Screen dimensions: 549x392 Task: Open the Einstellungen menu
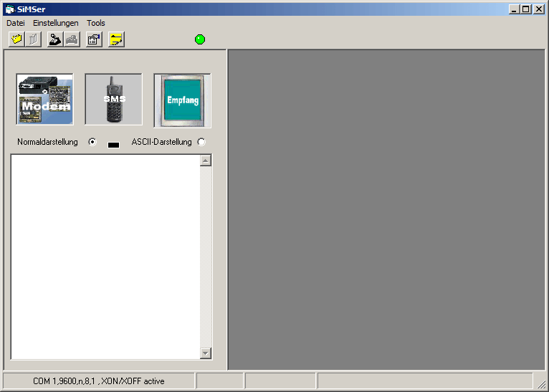[x=56, y=23]
